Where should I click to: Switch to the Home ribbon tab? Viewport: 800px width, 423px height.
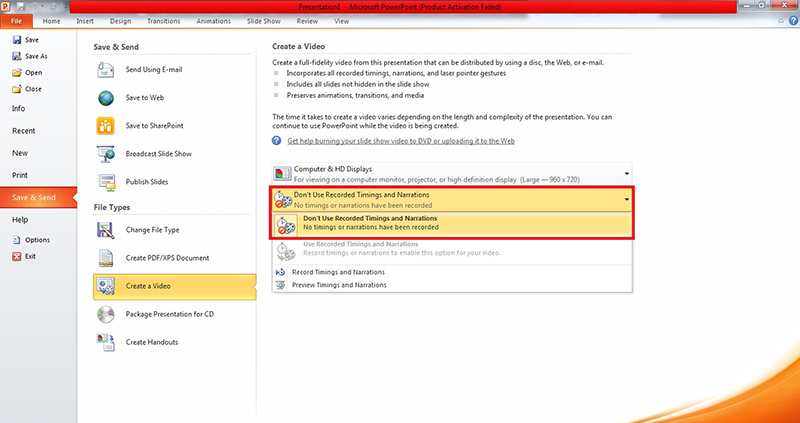tap(52, 21)
